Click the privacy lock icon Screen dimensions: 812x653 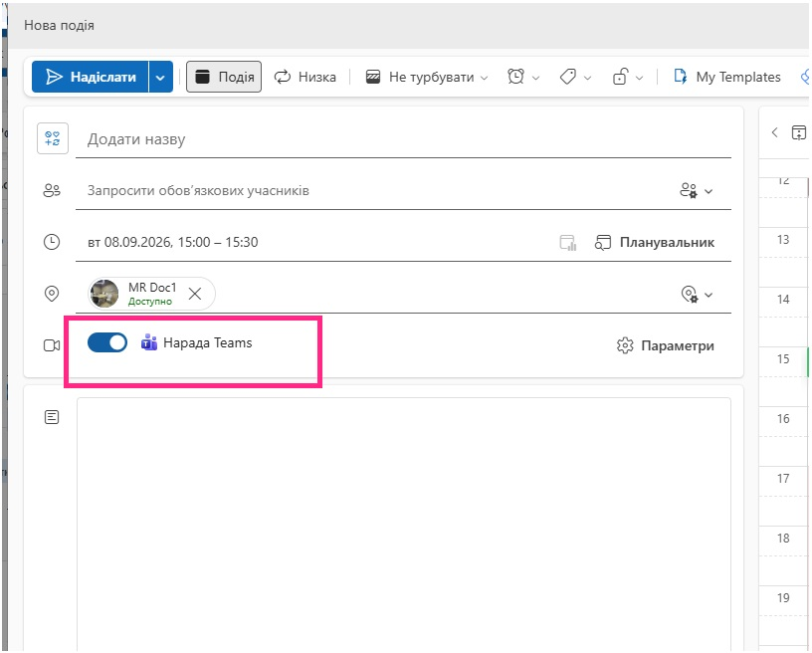pos(620,77)
